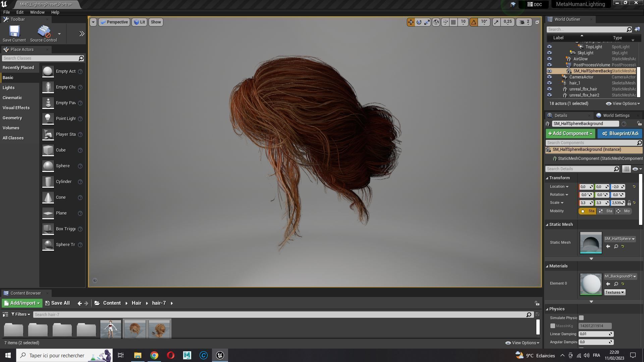Open the Edit menu

tap(20, 12)
